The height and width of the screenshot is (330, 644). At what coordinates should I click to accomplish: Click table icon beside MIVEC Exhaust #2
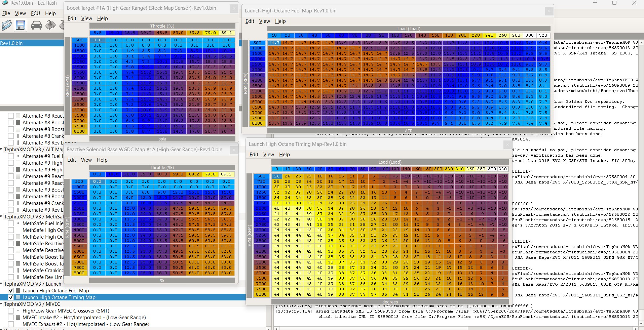pyautogui.click(x=18, y=324)
